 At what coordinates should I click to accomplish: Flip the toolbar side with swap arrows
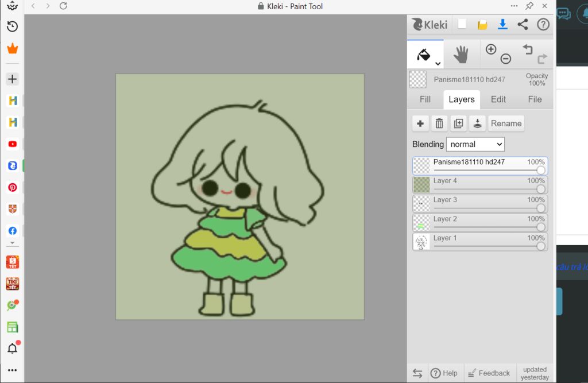[417, 373]
